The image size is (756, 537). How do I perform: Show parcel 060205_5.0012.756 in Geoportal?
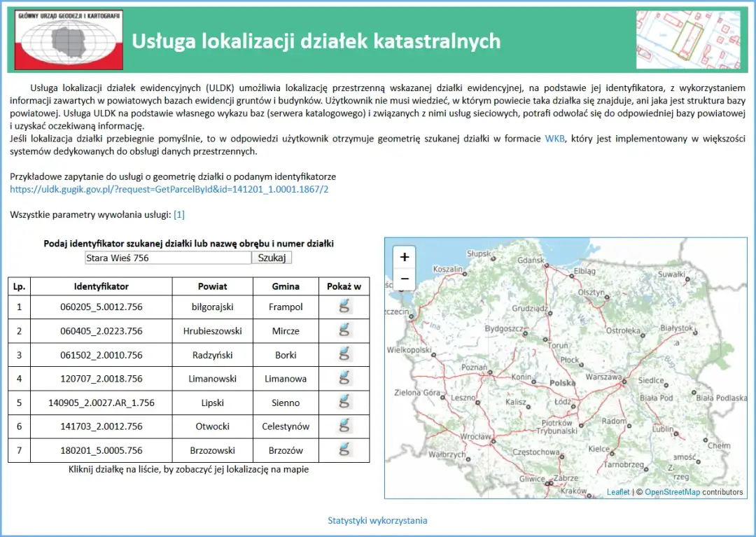[x=344, y=306]
